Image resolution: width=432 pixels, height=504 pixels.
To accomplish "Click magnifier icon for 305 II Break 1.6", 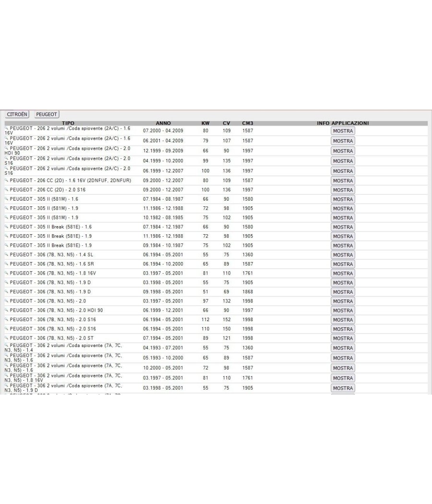I will click(6, 226).
